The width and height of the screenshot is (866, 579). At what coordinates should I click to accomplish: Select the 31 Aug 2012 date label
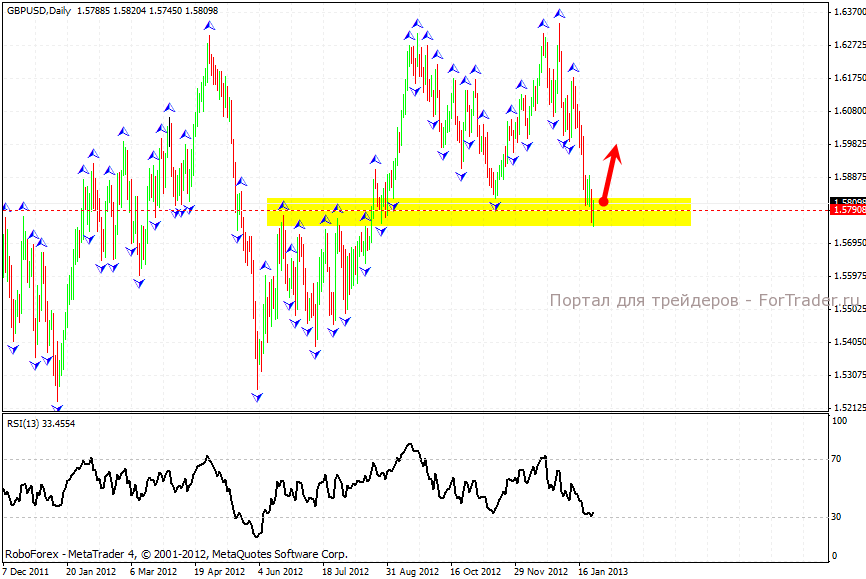pos(411,572)
